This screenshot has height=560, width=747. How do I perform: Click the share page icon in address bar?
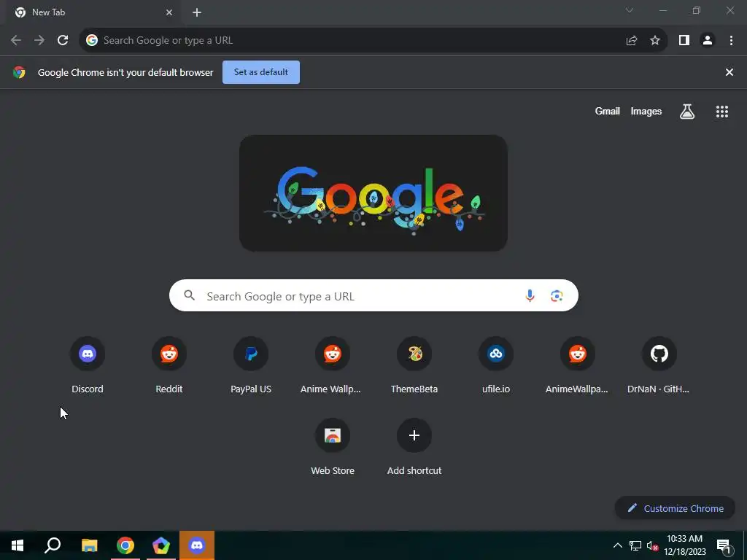point(632,41)
